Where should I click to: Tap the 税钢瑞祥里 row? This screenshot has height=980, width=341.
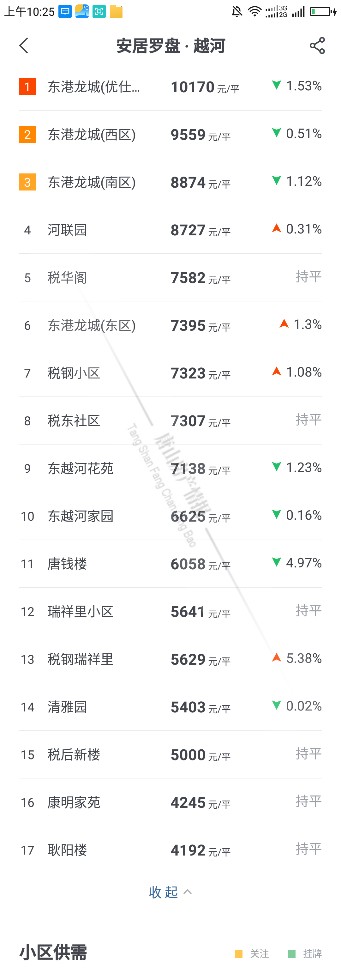80,659
